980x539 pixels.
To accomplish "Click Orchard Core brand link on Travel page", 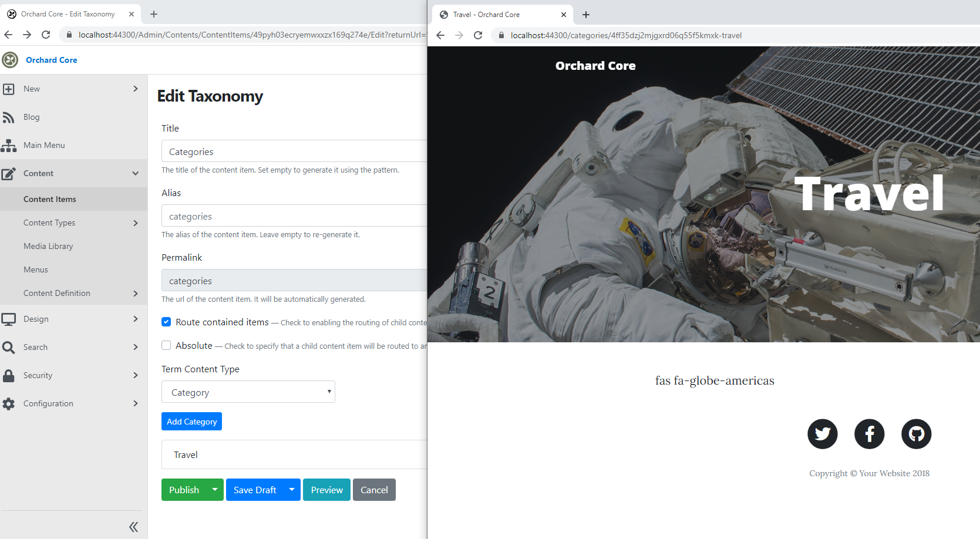I will click(x=595, y=66).
